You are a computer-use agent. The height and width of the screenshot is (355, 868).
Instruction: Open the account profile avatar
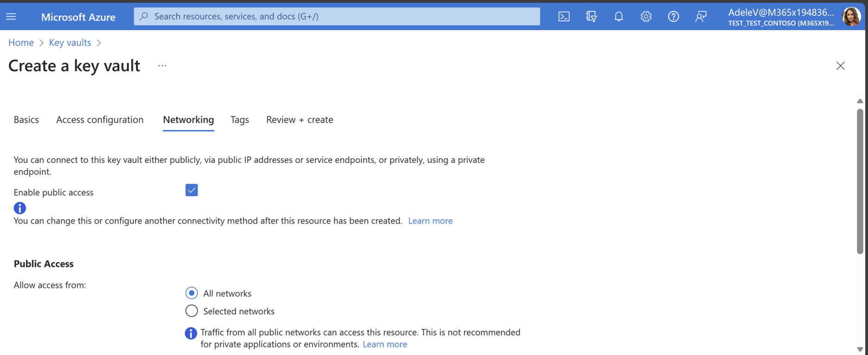point(851,17)
